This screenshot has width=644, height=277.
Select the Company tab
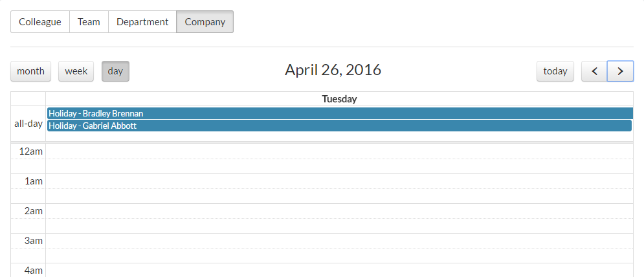point(205,21)
